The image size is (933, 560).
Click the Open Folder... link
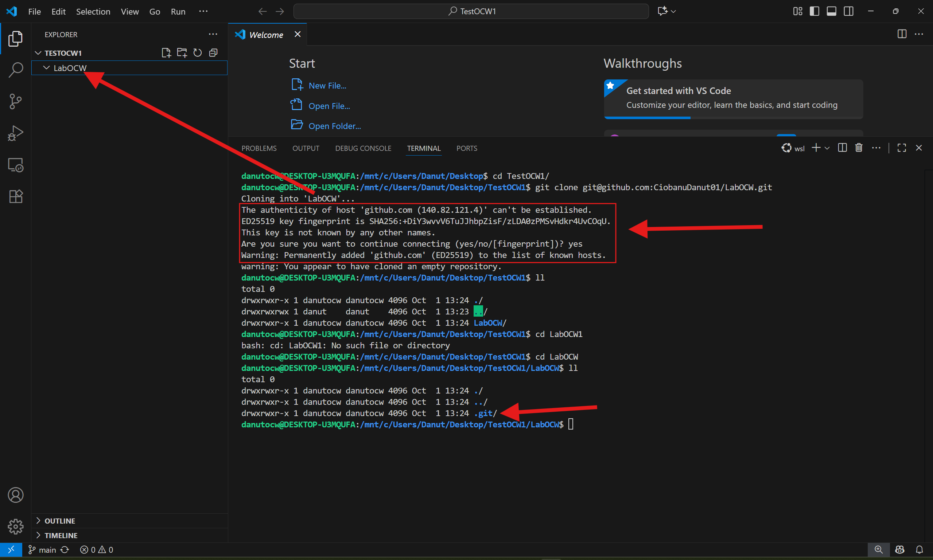pos(334,126)
